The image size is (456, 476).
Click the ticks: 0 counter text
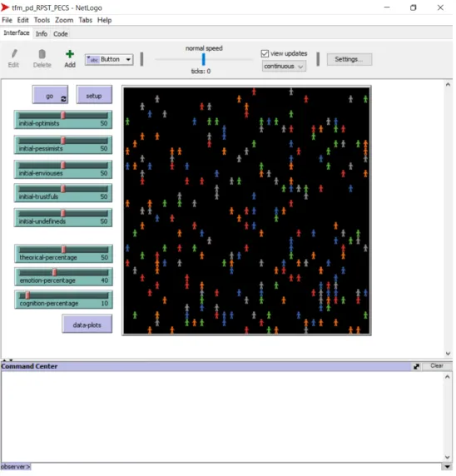[201, 72]
